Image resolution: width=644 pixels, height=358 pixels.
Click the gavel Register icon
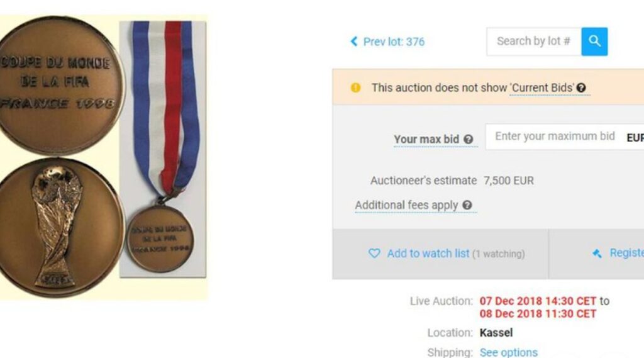pos(597,254)
